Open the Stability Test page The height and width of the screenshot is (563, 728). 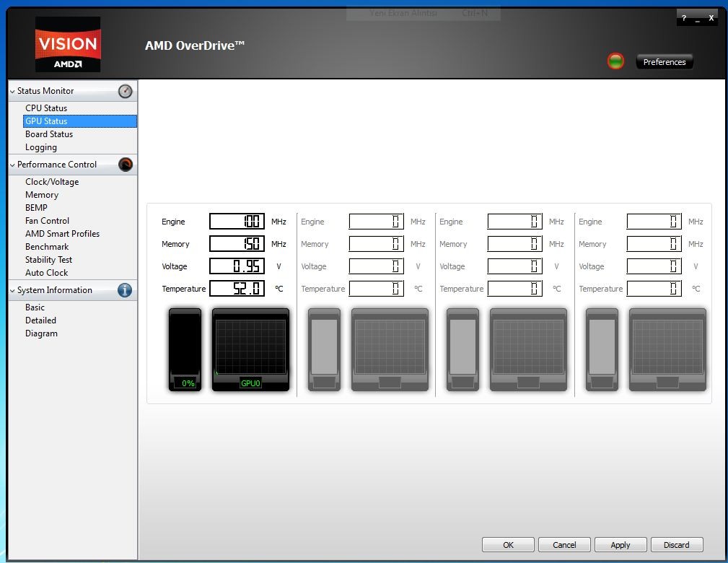point(49,260)
